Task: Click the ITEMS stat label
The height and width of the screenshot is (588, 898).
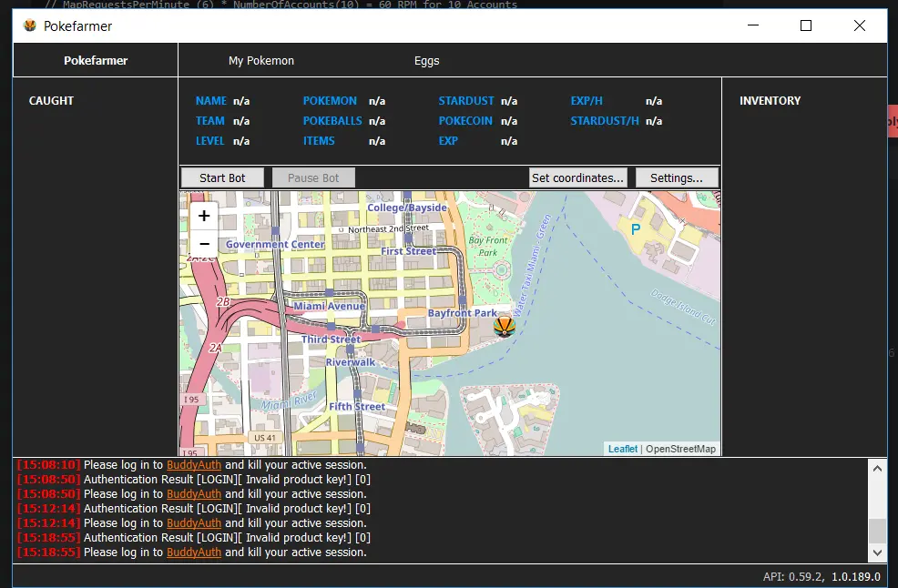Action: [x=319, y=141]
